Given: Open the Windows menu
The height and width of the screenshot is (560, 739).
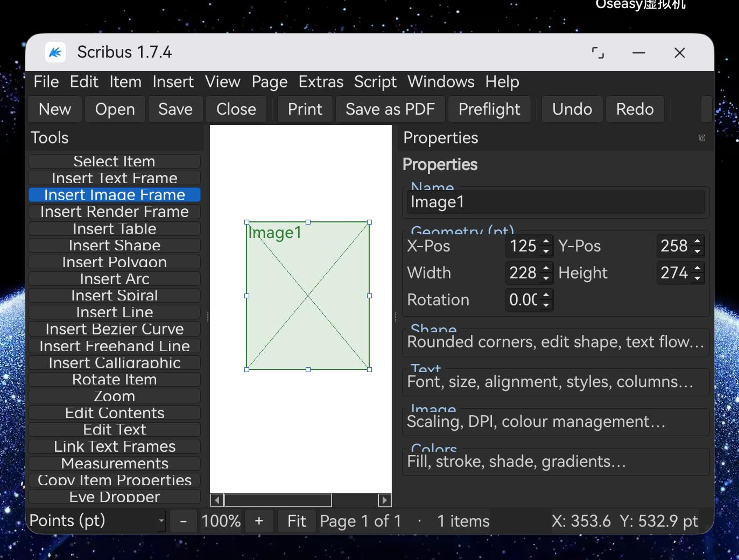Looking at the screenshot, I should point(441,82).
